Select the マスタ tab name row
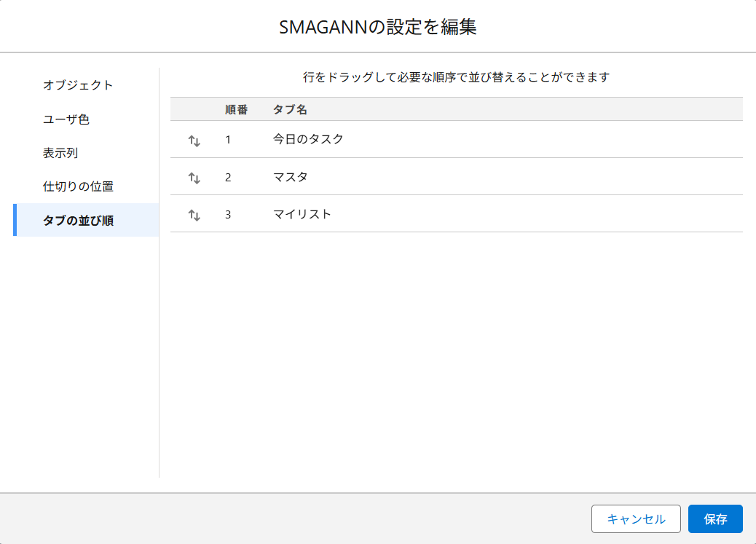 point(291,177)
